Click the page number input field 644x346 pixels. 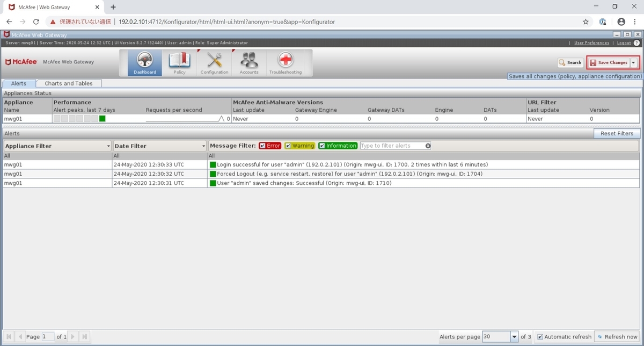[48, 336]
